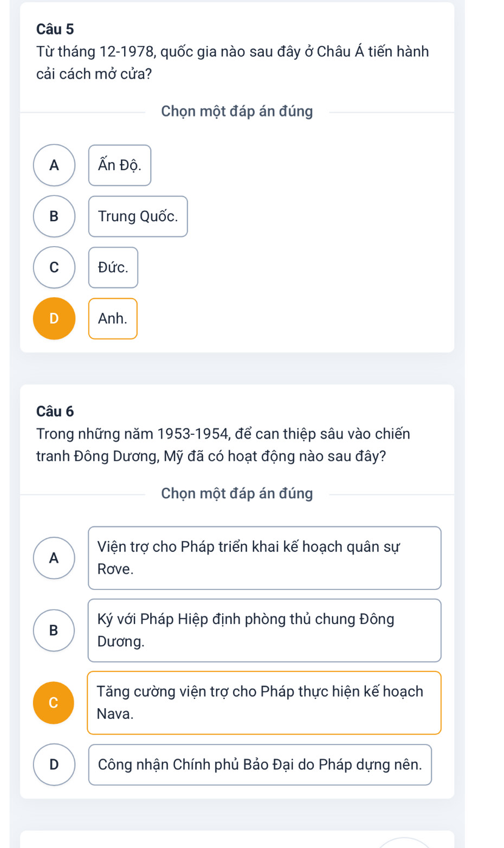
Task: Click the highlighted 'Anh.' answer box
Action: [x=113, y=319]
